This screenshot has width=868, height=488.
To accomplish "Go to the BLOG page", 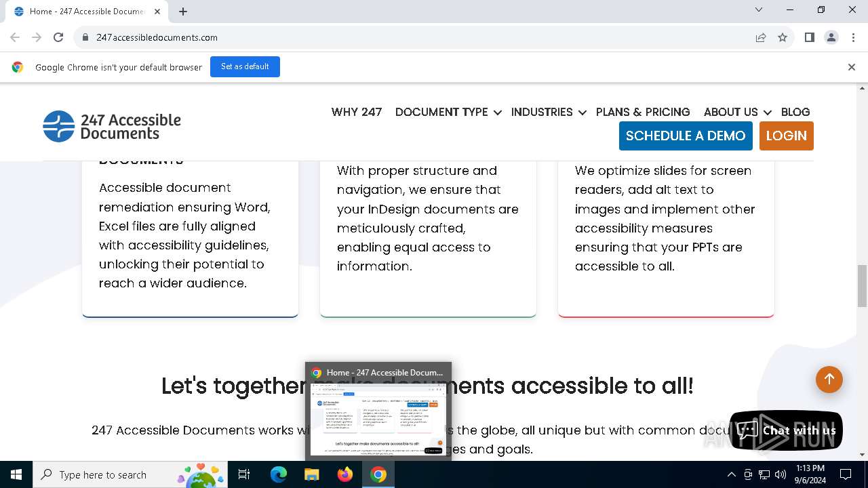I will pos(795,112).
